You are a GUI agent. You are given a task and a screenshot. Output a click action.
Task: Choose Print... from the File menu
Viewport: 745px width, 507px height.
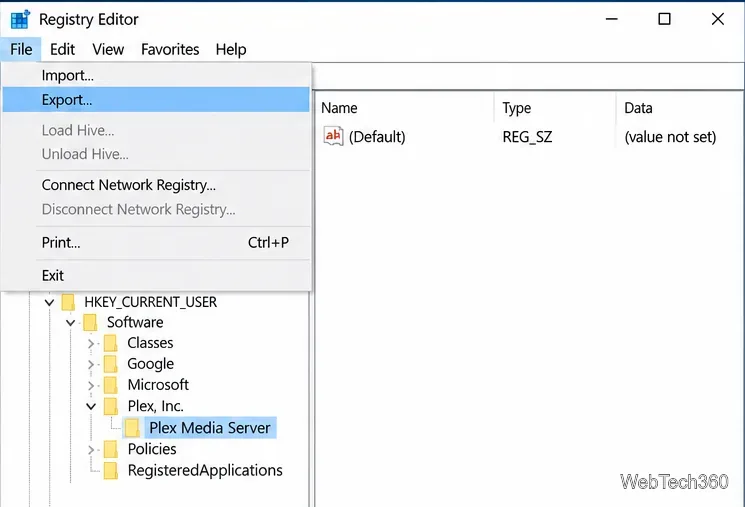point(156,243)
